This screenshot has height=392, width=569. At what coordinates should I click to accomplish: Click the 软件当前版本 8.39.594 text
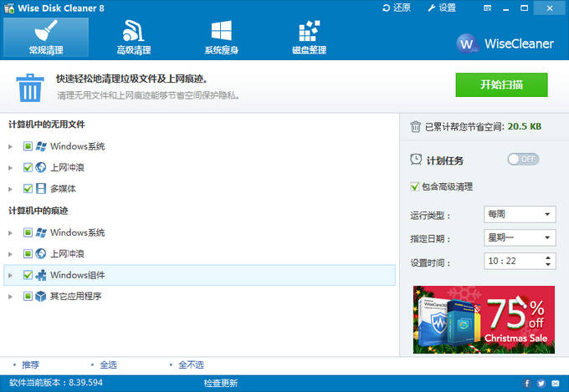coord(56,383)
